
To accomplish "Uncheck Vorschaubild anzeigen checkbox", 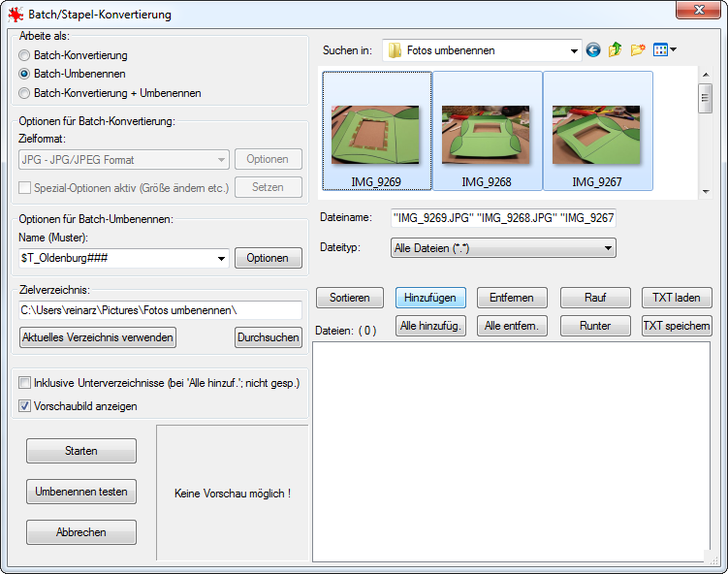I will pos(24,406).
